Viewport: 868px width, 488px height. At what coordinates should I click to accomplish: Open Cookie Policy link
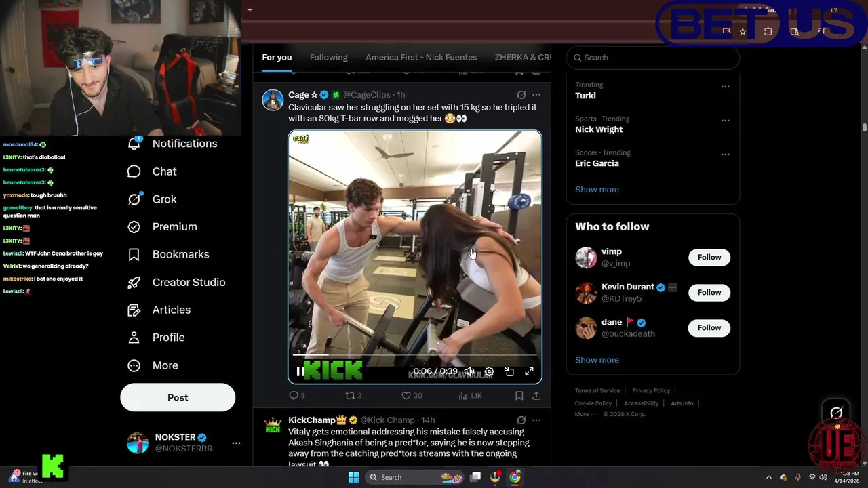(593, 403)
